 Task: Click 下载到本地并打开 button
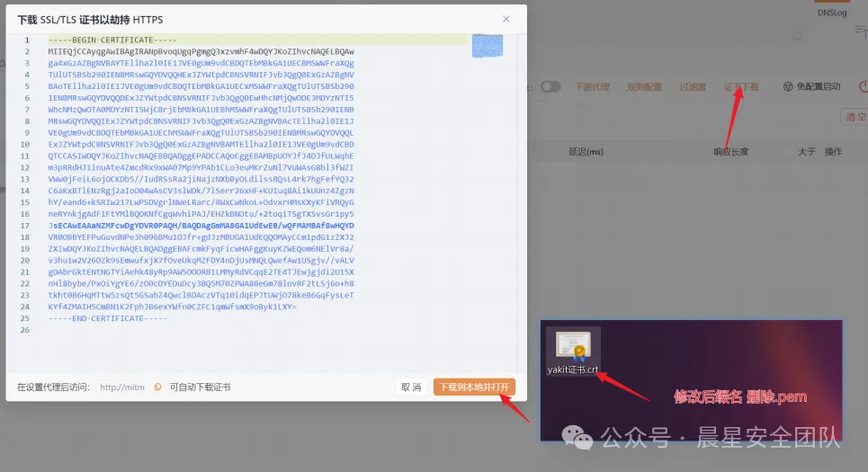(475, 387)
